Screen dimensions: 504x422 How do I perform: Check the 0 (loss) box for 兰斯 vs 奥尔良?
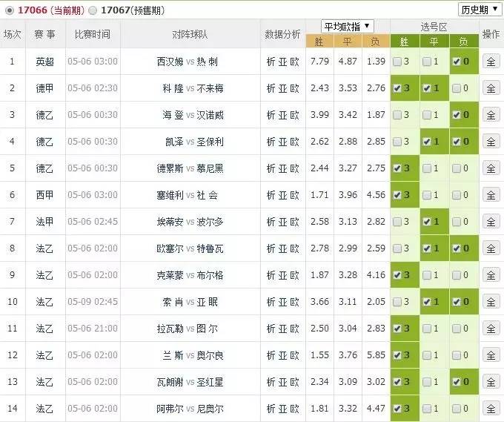457,355
